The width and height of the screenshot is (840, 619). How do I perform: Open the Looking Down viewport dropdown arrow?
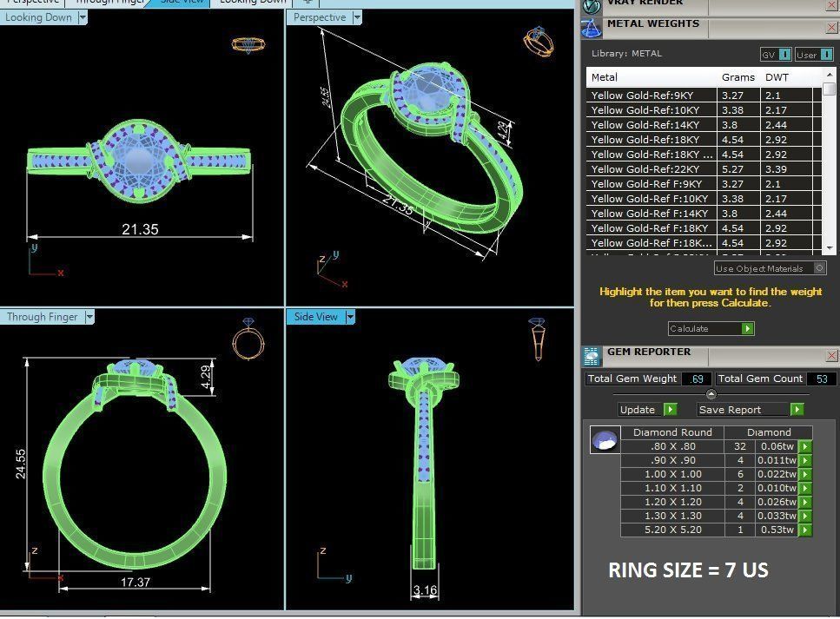83,17
